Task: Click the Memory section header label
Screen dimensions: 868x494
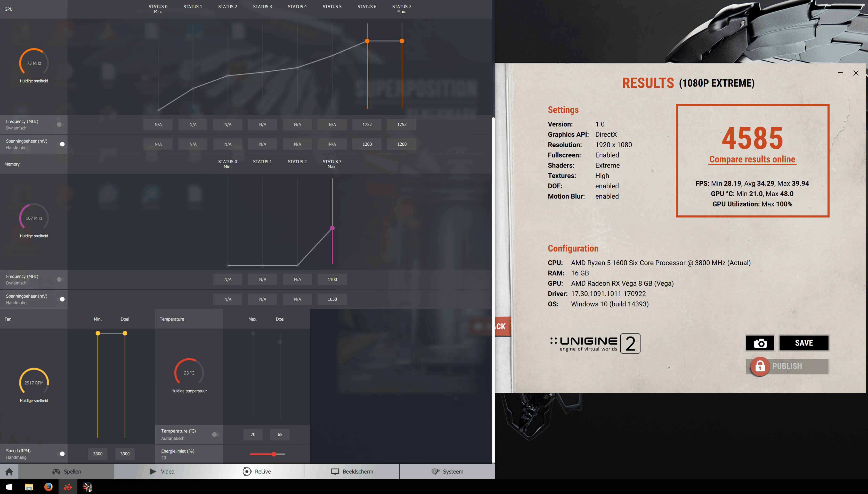Action: pyautogui.click(x=12, y=164)
